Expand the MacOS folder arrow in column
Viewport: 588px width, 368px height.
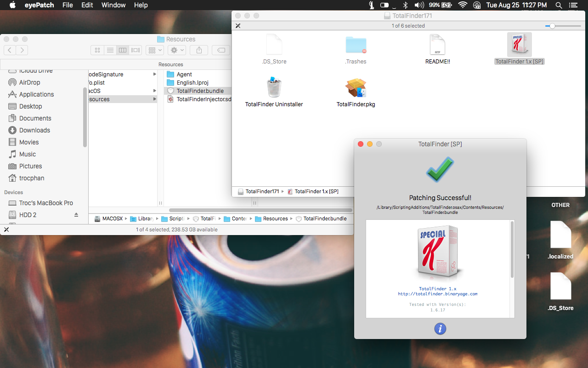pos(155,91)
